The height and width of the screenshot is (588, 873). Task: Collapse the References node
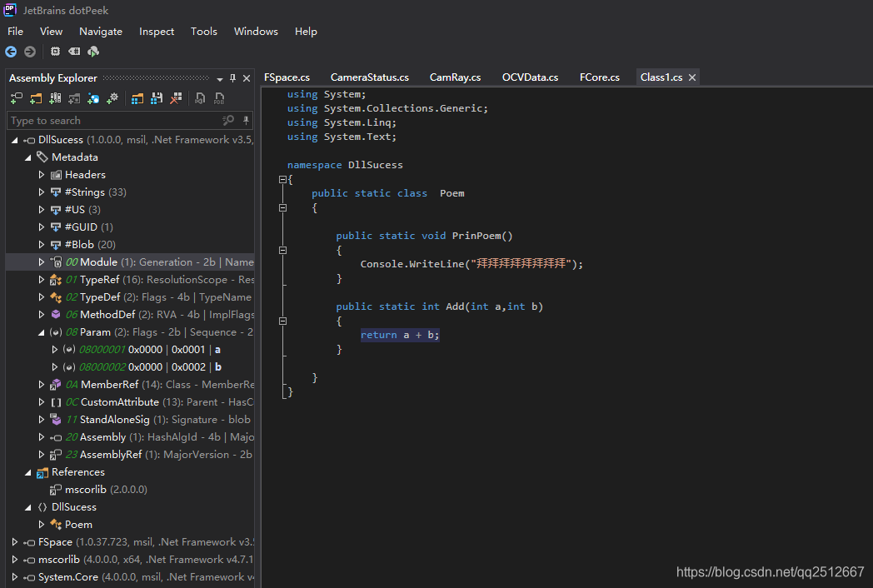coord(27,472)
